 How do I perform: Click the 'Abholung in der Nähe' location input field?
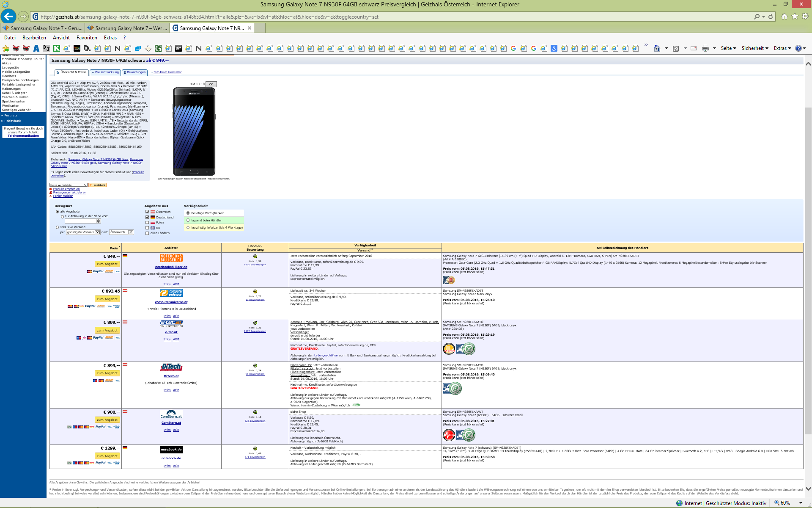(x=80, y=221)
